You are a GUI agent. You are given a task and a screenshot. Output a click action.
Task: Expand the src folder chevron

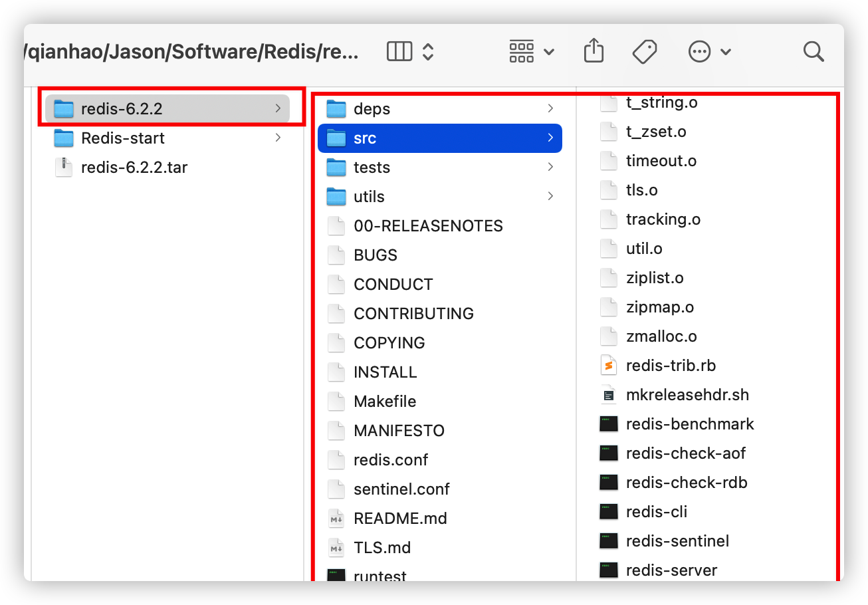[x=550, y=138]
